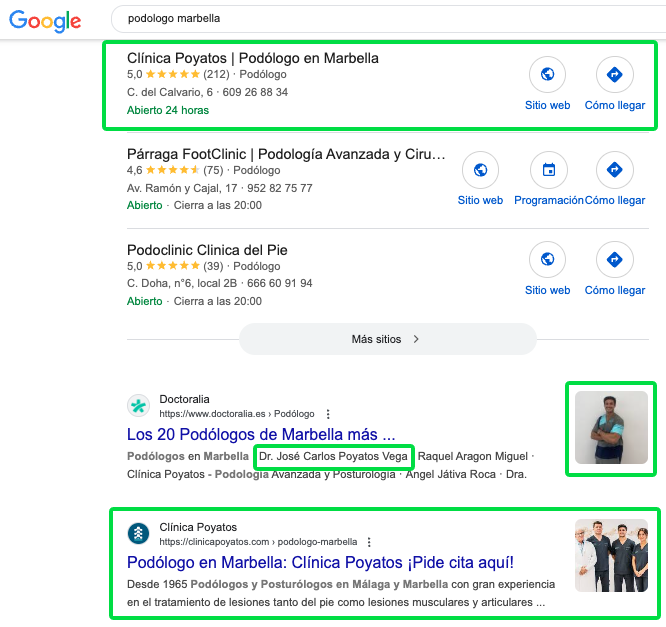Click the https://www.doctoralia.es › Podólogo URL
The width and height of the screenshot is (666, 627).
pyautogui.click(x=237, y=414)
